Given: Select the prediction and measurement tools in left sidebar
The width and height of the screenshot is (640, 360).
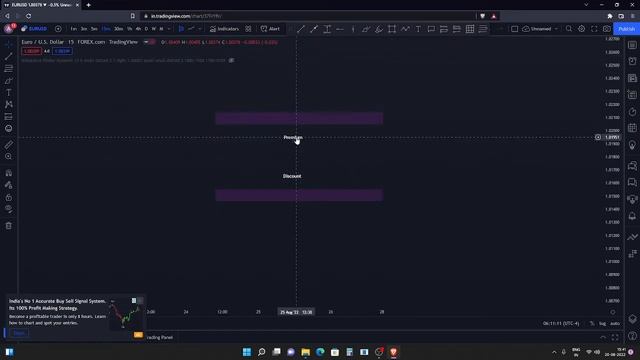Looking at the screenshot, I should point(9,117).
